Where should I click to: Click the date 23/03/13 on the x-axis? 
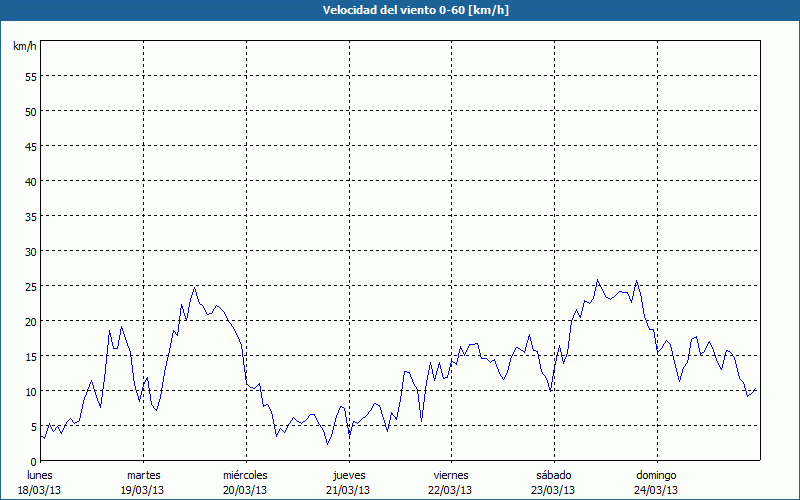[x=553, y=490]
